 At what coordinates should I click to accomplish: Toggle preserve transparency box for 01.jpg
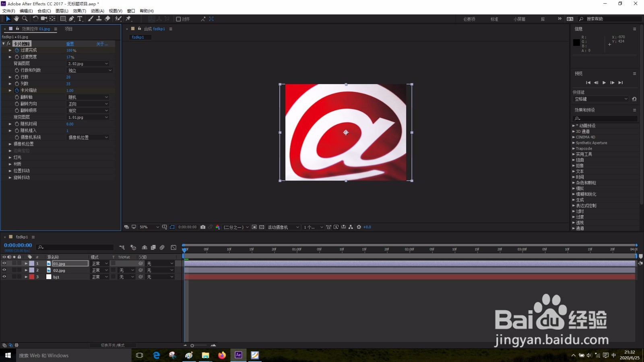[x=114, y=263]
